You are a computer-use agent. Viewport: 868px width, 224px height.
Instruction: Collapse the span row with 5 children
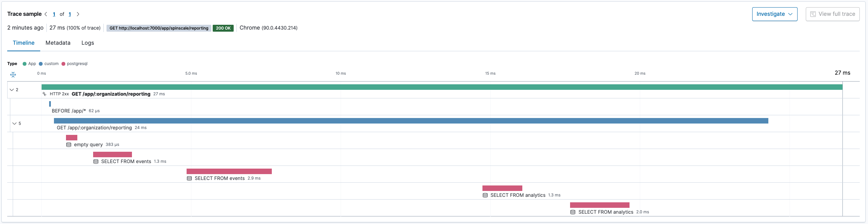(x=14, y=124)
